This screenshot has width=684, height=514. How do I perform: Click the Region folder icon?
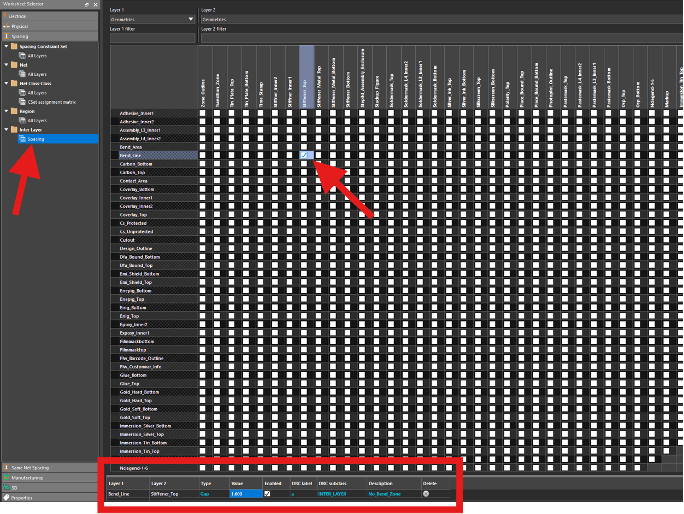click(x=14, y=111)
